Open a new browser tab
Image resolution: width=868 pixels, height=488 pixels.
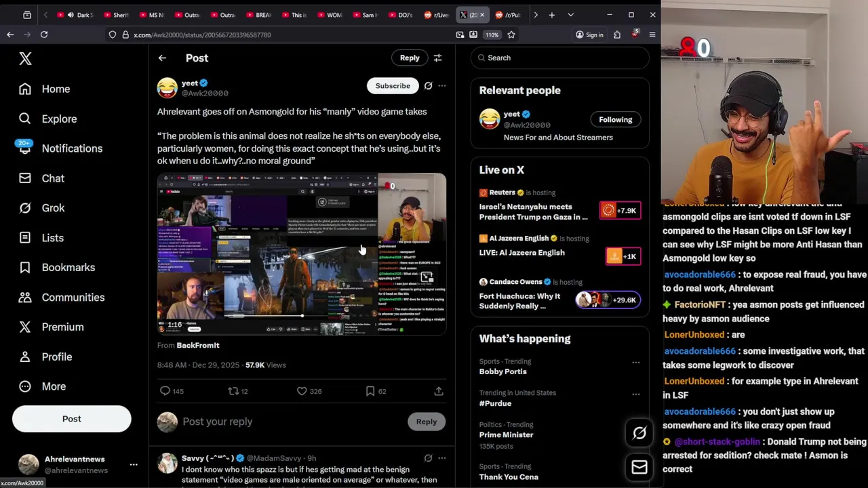coord(552,15)
